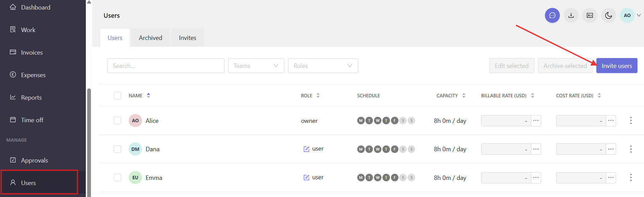The image size is (644, 197).
Task: Click the name Dana
Action: [153, 149]
